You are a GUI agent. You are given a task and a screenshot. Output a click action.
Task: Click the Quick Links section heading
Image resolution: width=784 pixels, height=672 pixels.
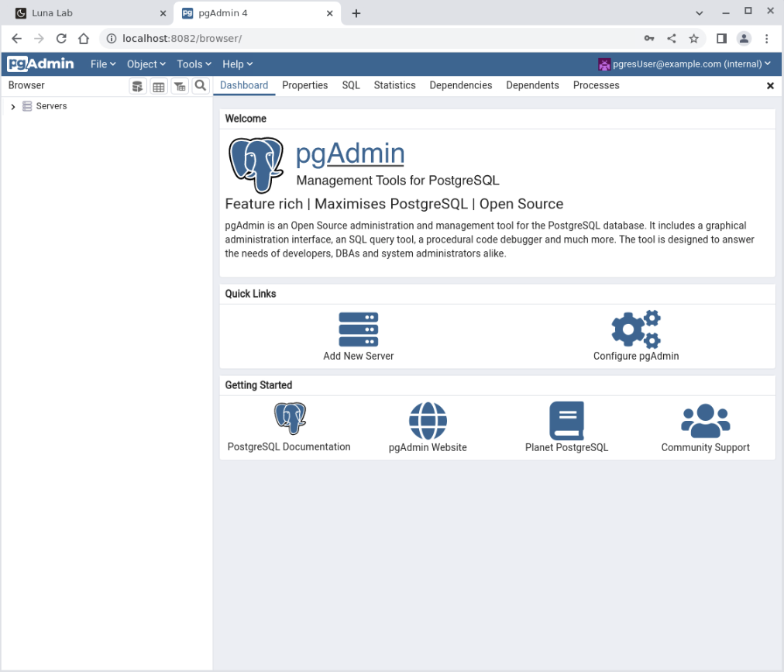point(250,294)
